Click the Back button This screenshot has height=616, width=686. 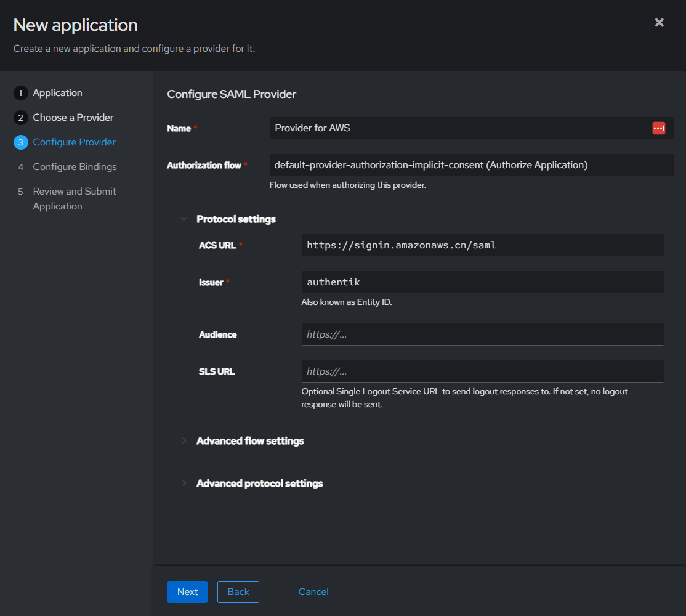tap(238, 592)
